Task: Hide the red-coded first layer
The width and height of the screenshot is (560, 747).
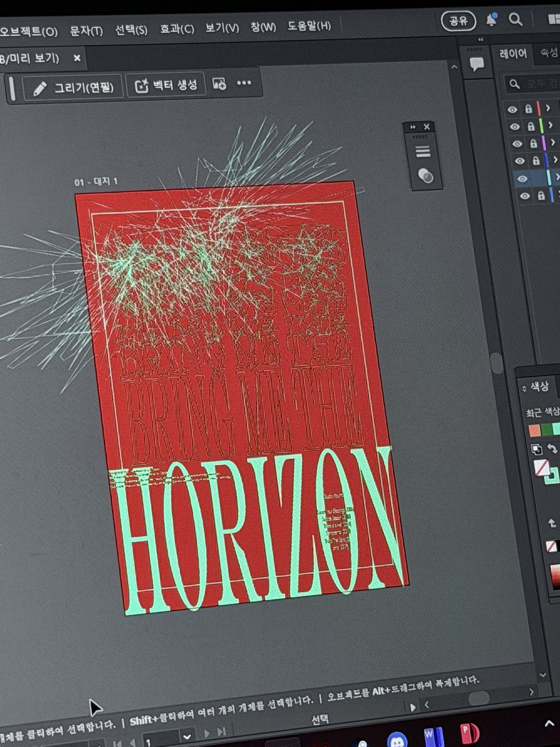Action: [513, 110]
